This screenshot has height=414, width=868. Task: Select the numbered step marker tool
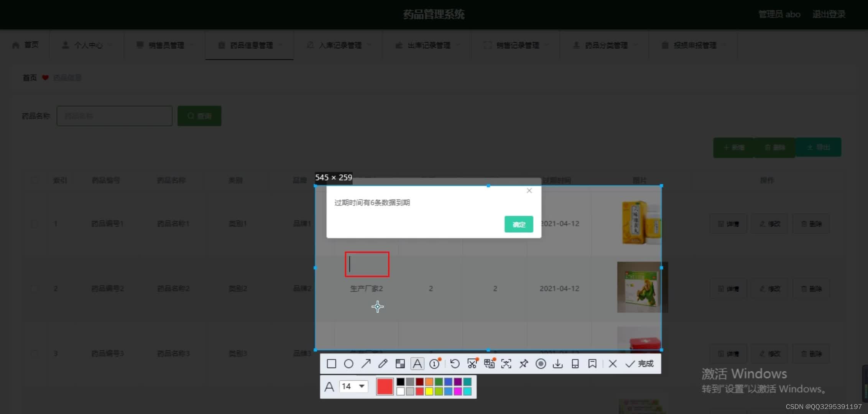pyautogui.click(x=435, y=364)
